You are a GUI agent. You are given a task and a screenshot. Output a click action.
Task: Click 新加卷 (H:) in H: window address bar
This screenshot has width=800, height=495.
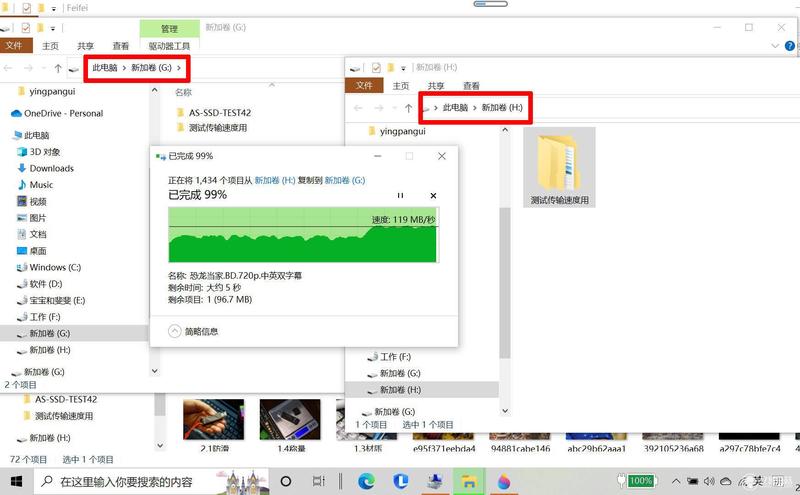502,107
